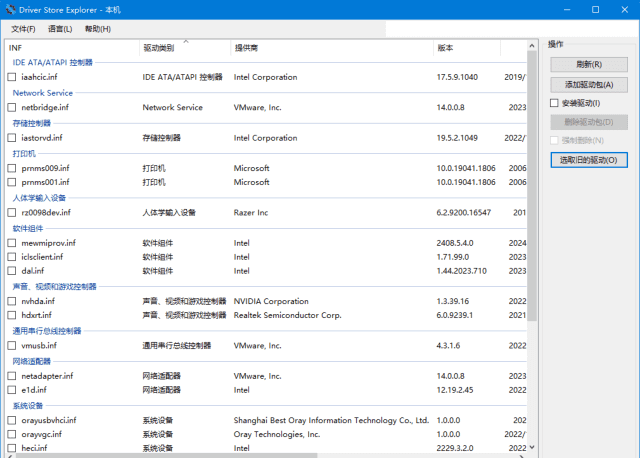Image resolution: width=640 pixels, height=458 pixels.
Task: Click the Oray Technologies, Inc. cell
Action: click(277, 434)
